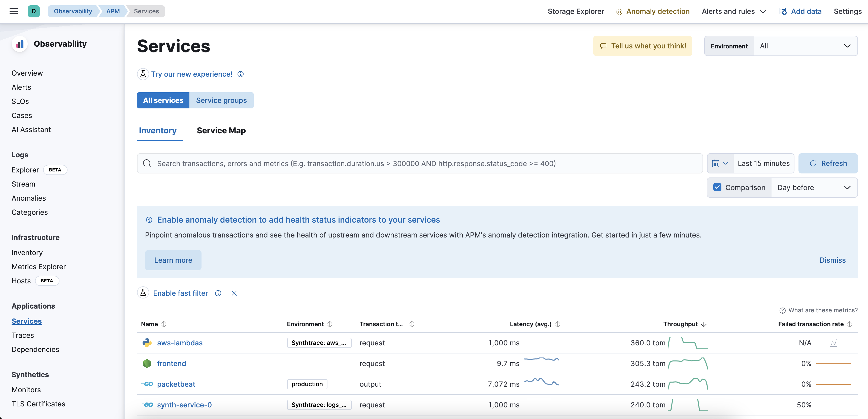Viewport: 868px width, 419px height.
Task: Dismiss the Enable fast filter prompt with X
Action: pyautogui.click(x=234, y=293)
